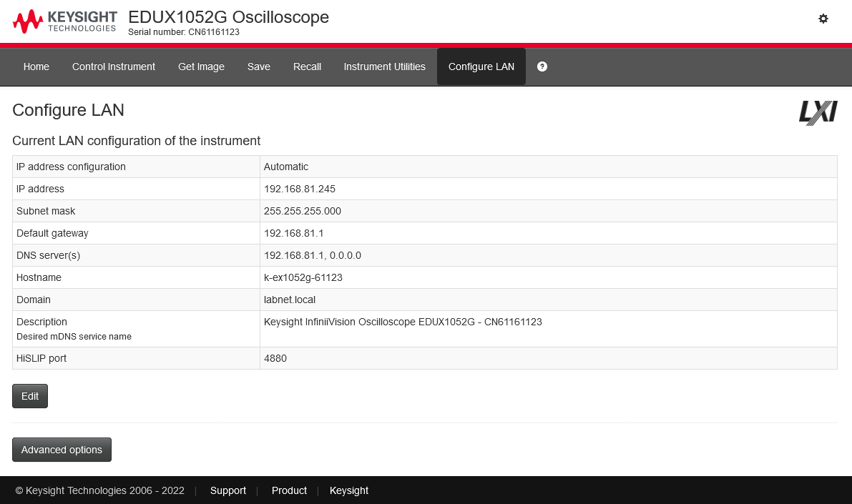Click default gateway value 192.168.81.1
Image resolution: width=852 pixels, height=504 pixels.
(x=293, y=234)
